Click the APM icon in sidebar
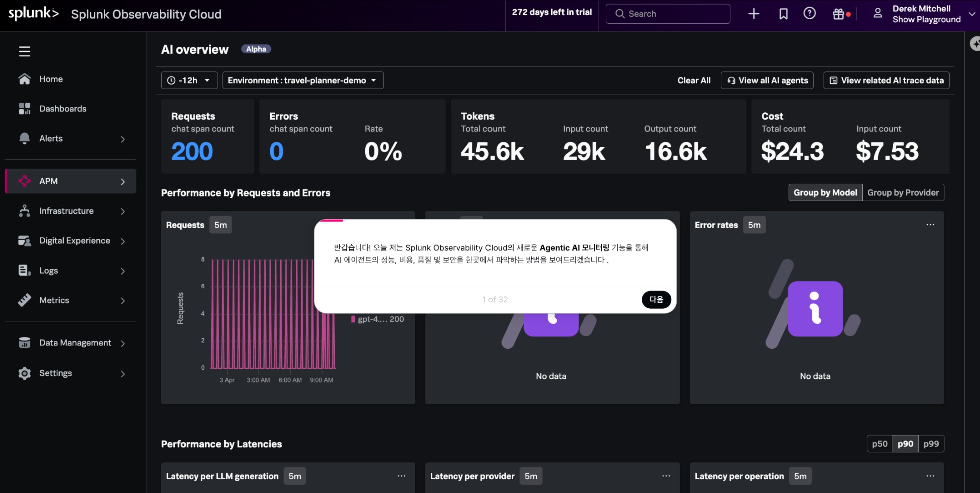Screen dimensions: 980x493 tap(24, 181)
